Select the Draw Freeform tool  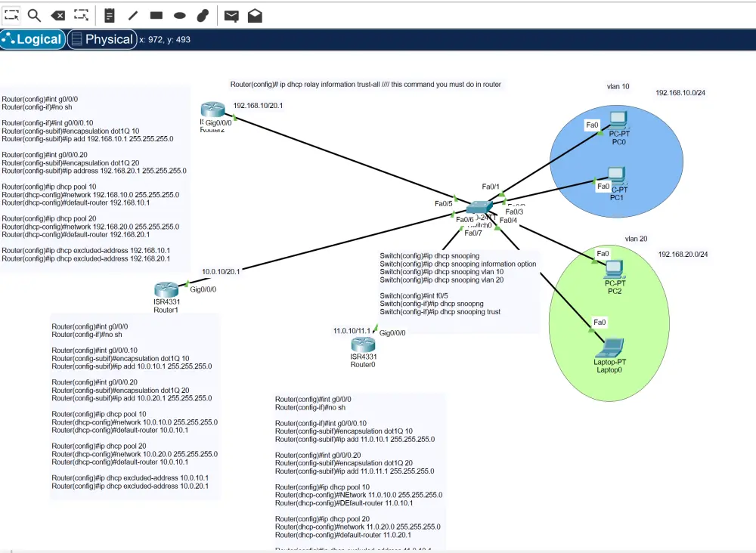coord(203,16)
